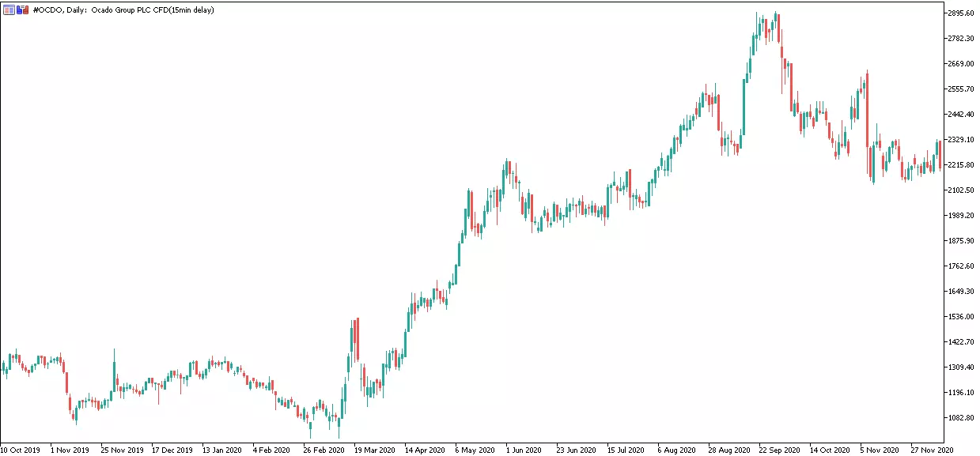
Task: Click the 1762.60 price axis label
Action: pyautogui.click(x=961, y=266)
